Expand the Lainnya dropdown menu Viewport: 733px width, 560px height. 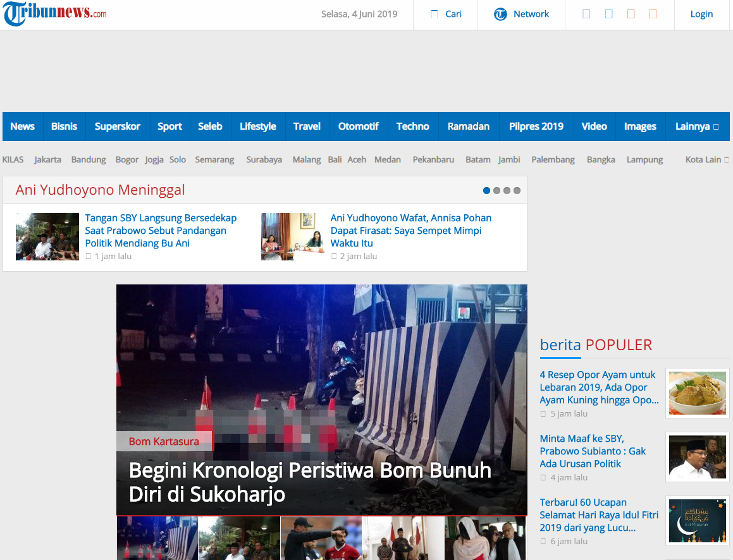(697, 126)
